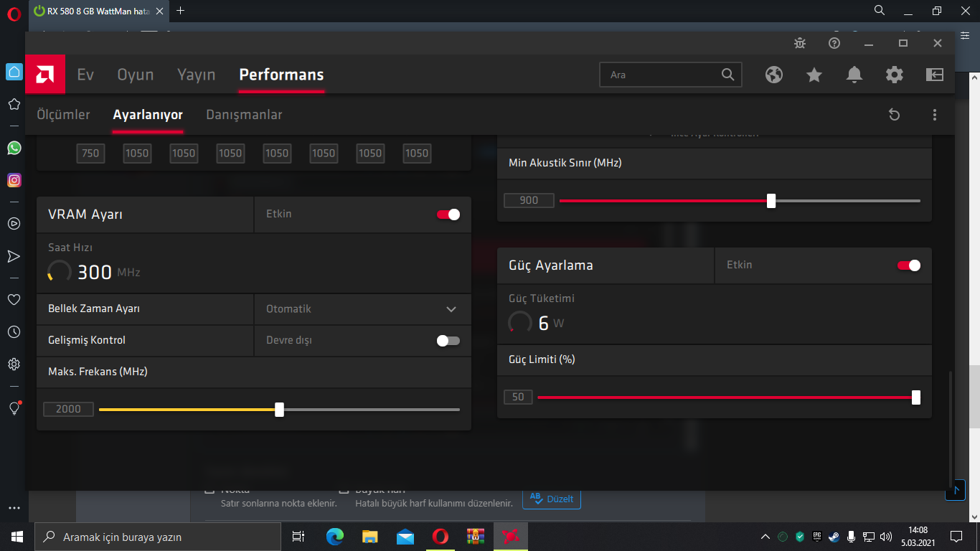Image resolution: width=980 pixels, height=551 pixels.
Task: Click the lightbulb icon in Opera sidebar
Action: click(x=14, y=408)
